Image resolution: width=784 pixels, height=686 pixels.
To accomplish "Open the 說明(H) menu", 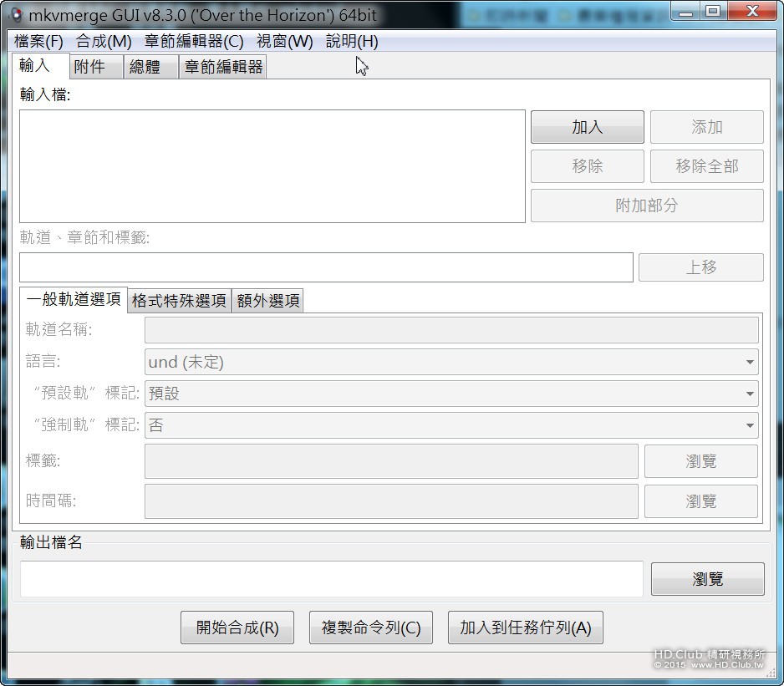I will (352, 41).
